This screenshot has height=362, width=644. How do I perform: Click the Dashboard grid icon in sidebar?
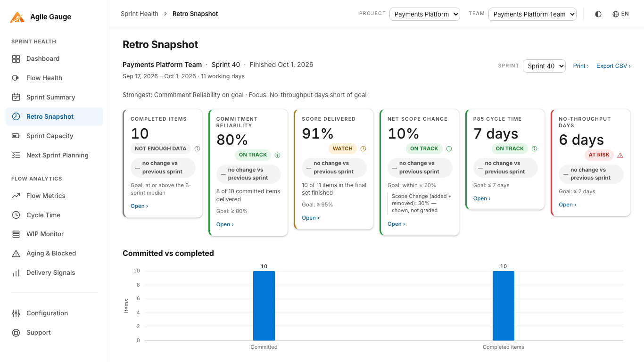click(x=16, y=59)
